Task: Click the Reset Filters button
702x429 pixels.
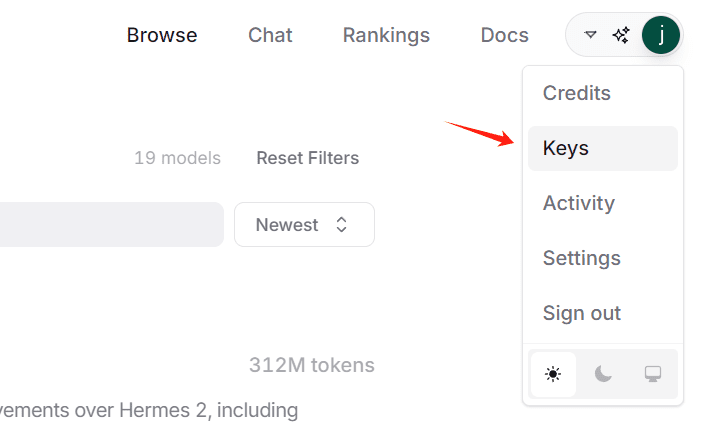Action: coord(308,158)
